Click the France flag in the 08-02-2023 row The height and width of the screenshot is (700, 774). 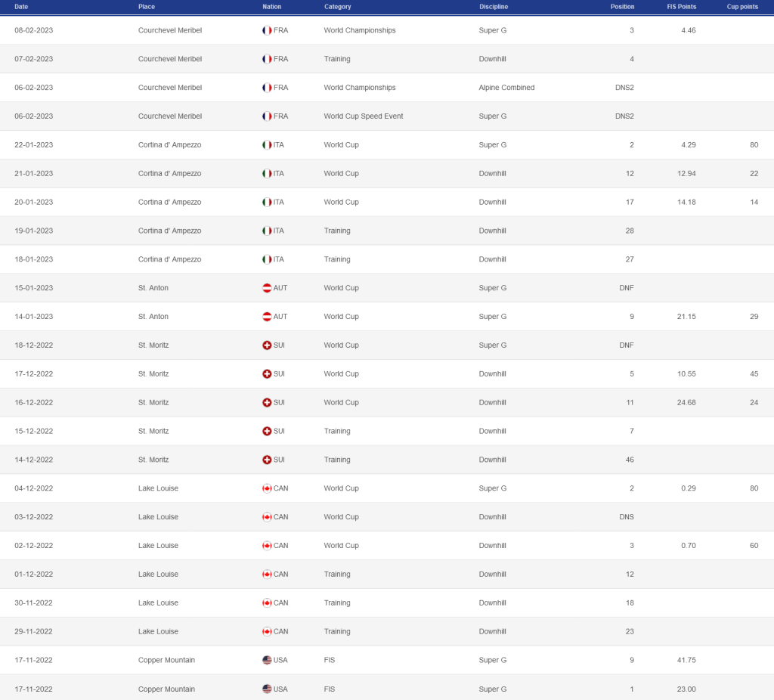click(x=267, y=30)
